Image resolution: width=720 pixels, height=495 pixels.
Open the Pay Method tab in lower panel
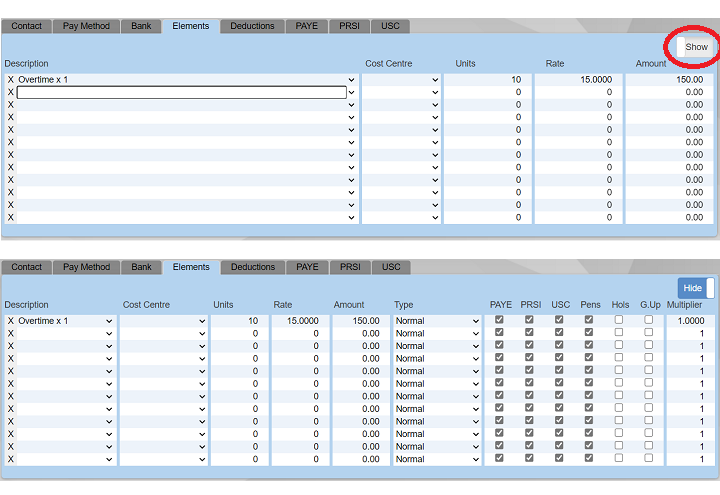click(x=87, y=267)
